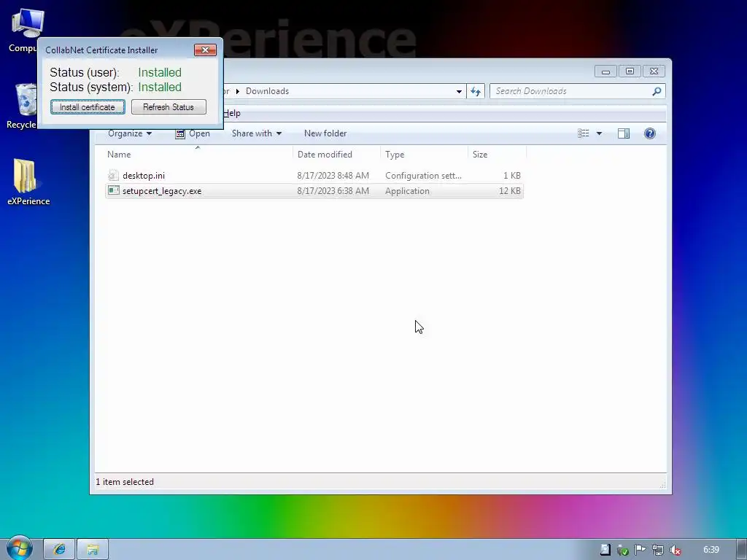Toggle the preview pane icon

(x=623, y=133)
